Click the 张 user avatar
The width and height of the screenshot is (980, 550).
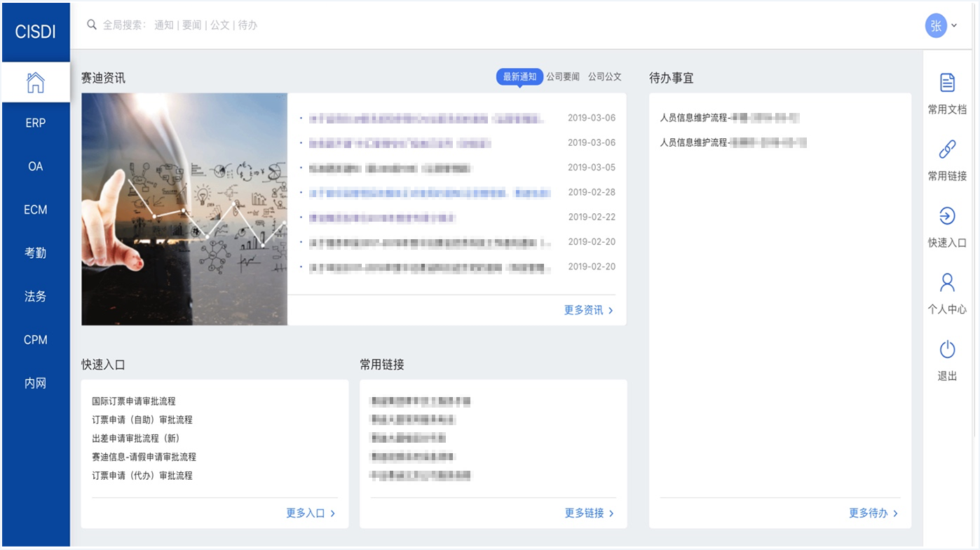pyautogui.click(x=936, y=25)
